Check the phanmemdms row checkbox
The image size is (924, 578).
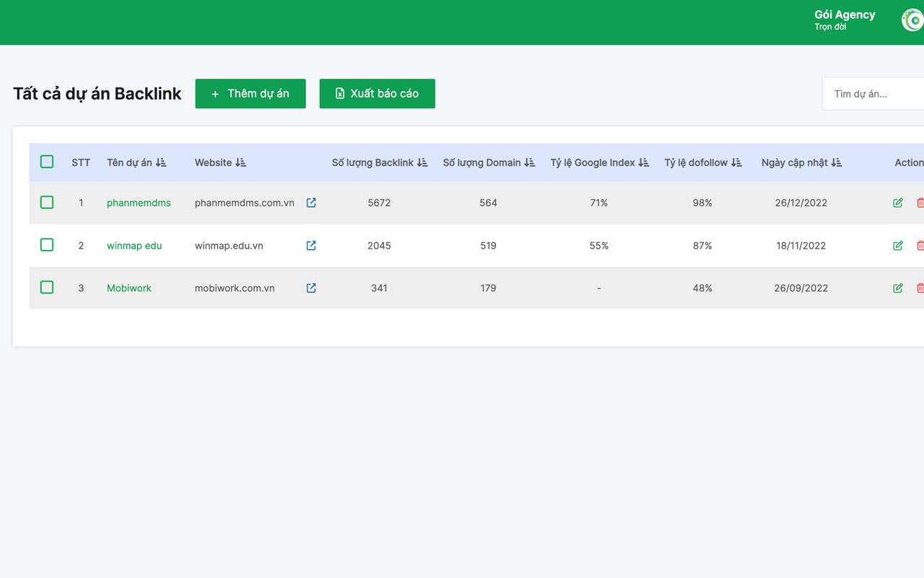(47, 202)
